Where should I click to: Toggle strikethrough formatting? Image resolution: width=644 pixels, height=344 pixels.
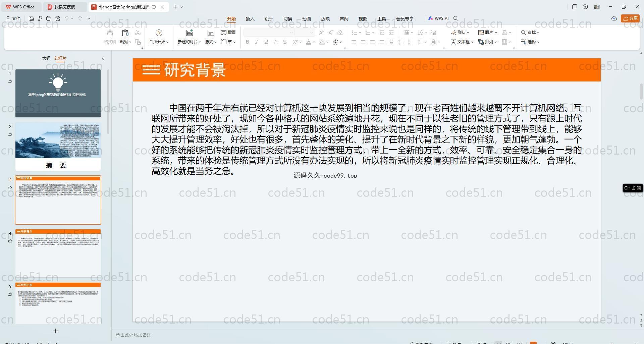[x=275, y=42]
